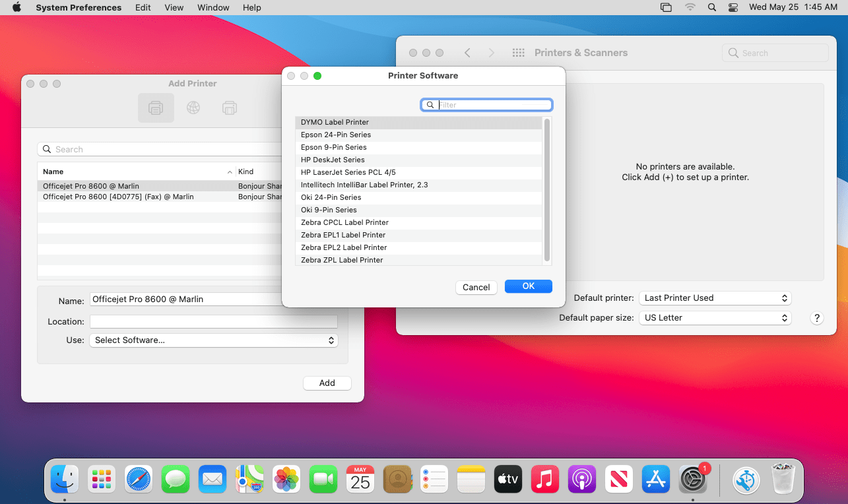
Task: Open Finder from the Dock
Action: (65, 479)
